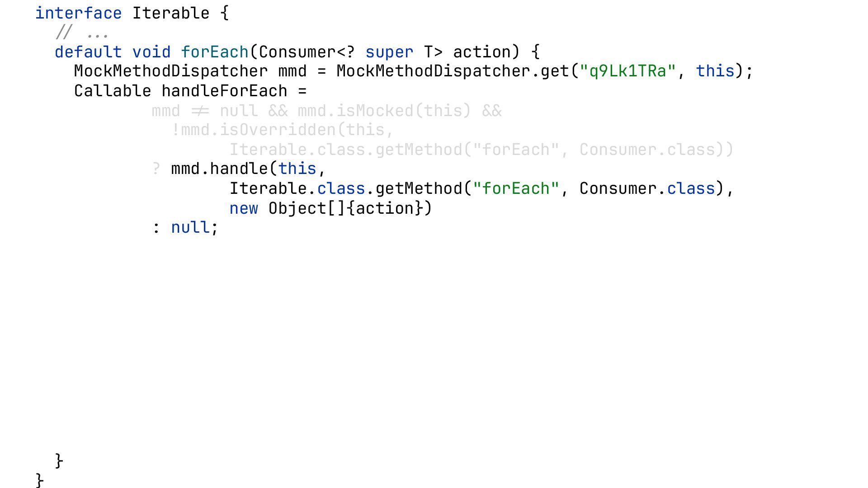Place cursor on forEach method name

215,52
